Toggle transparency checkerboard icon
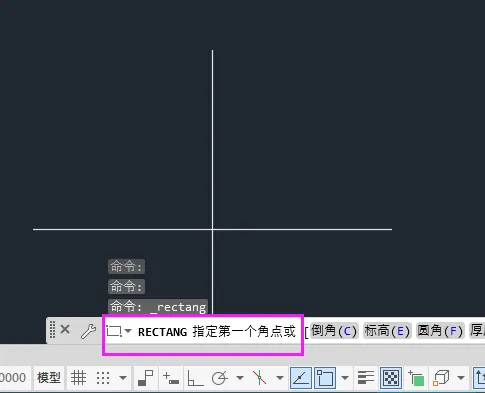 391,378
